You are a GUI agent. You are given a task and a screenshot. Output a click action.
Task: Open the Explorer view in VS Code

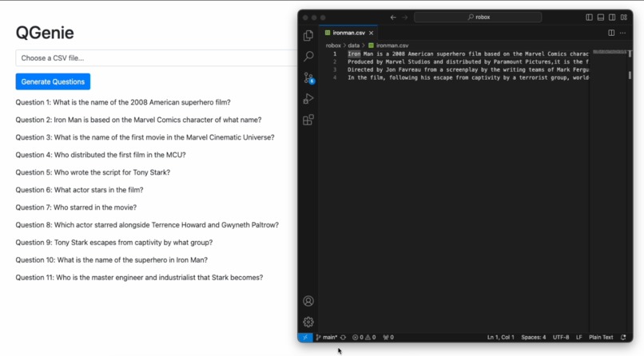pyautogui.click(x=308, y=36)
